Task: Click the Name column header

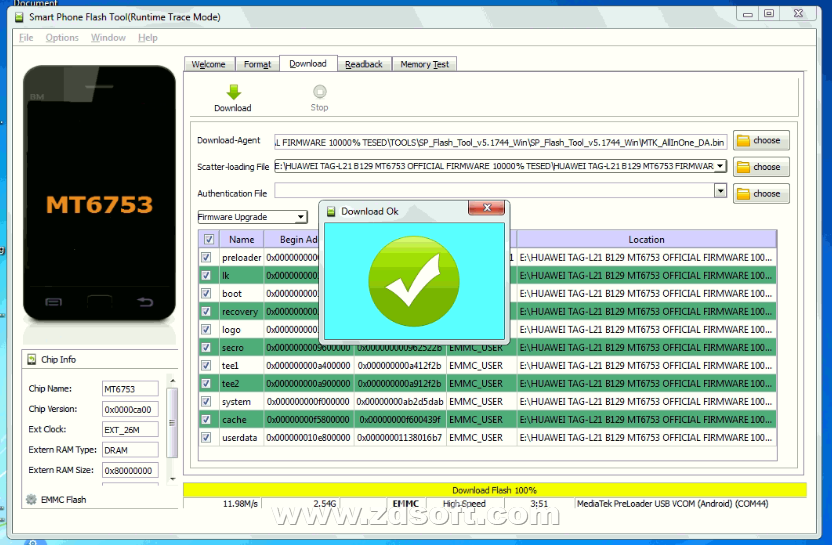Action: [241, 239]
